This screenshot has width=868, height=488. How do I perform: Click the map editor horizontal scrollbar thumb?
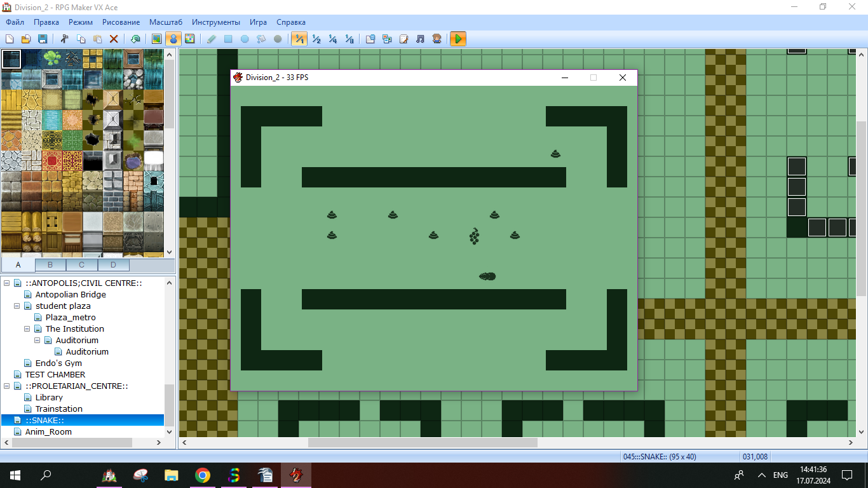click(x=423, y=442)
